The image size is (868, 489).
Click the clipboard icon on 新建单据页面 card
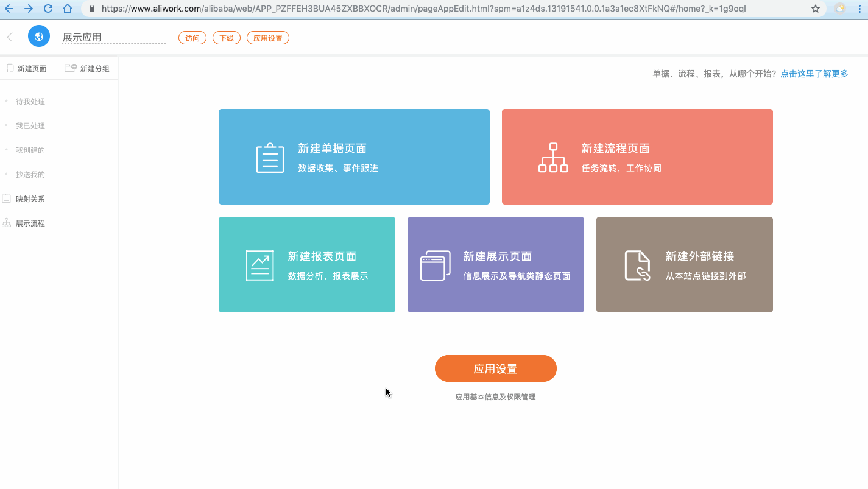[270, 158]
